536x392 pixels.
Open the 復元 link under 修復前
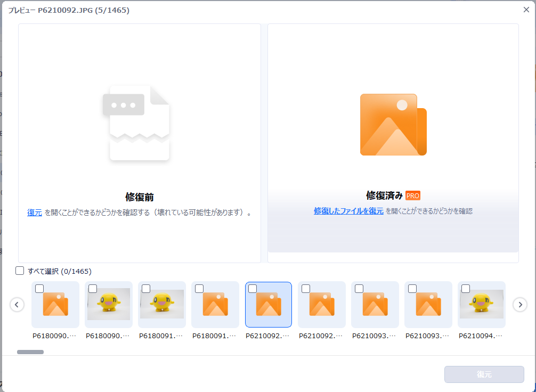point(35,212)
